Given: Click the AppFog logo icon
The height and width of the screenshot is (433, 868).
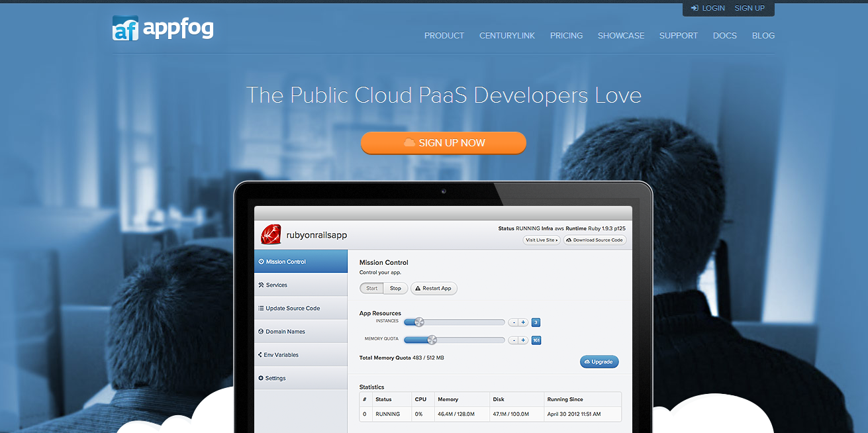Looking at the screenshot, I should pyautogui.click(x=125, y=28).
